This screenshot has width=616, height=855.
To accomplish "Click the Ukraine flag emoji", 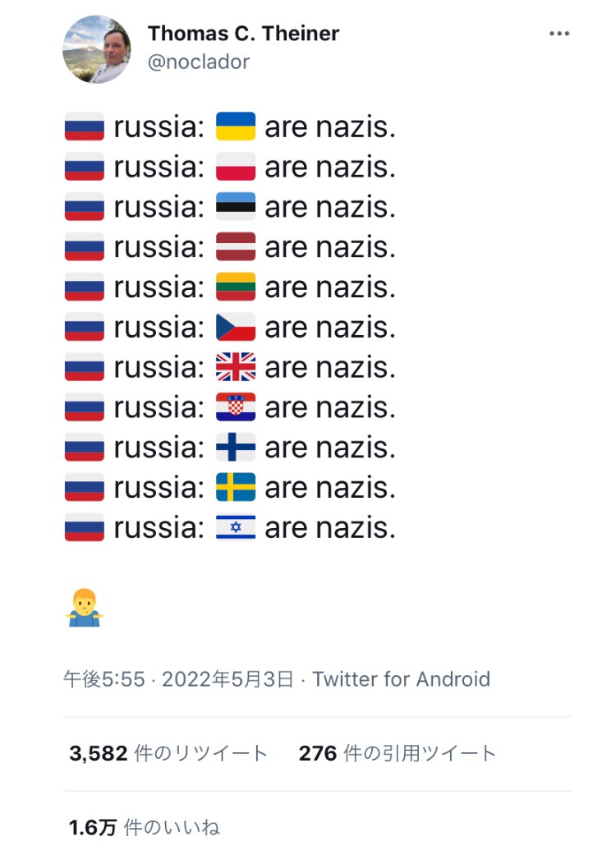I will tap(236, 126).
